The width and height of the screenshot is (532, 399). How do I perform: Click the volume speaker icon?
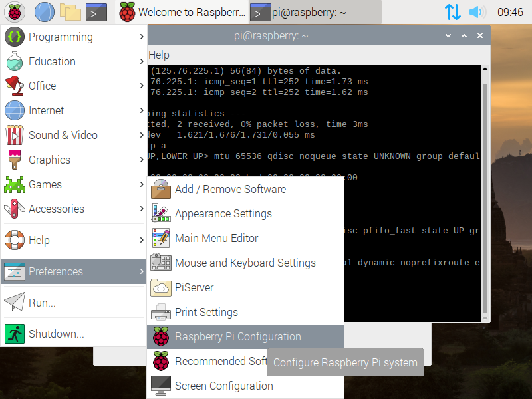point(477,12)
